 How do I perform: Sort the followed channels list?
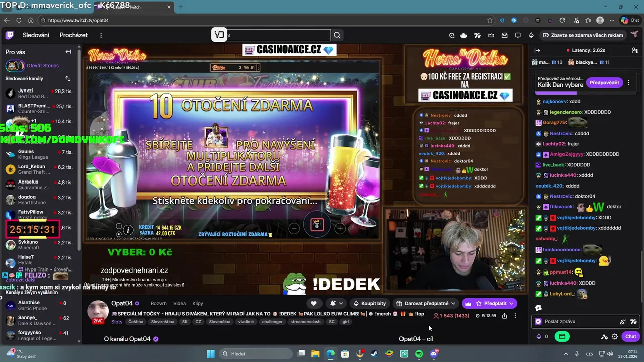tap(68, 79)
